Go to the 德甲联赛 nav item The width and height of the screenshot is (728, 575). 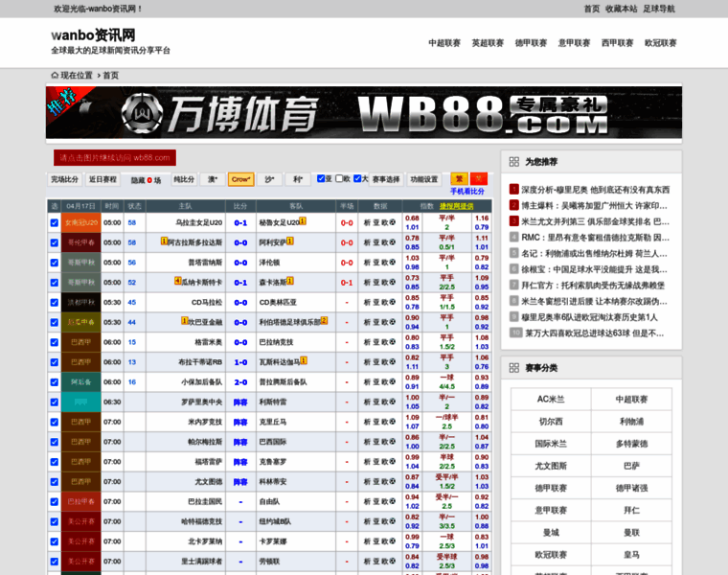[x=531, y=43]
